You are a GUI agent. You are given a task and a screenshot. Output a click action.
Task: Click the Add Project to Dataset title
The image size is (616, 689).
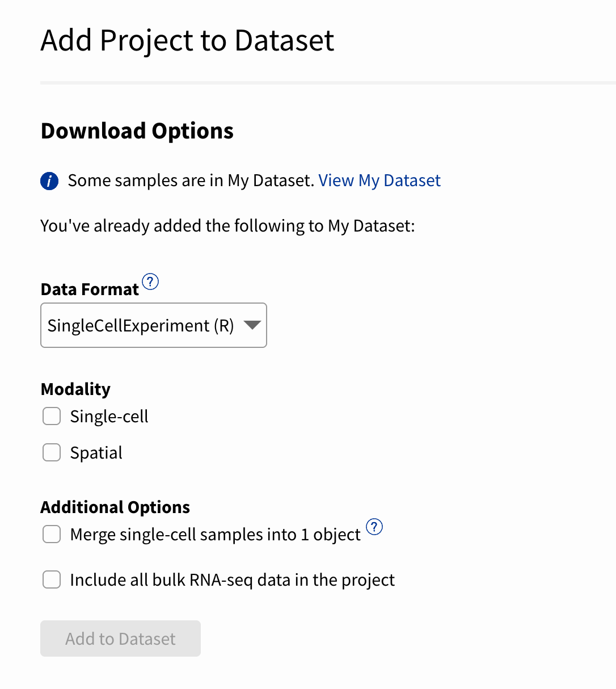pyautogui.click(x=187, y=41)
